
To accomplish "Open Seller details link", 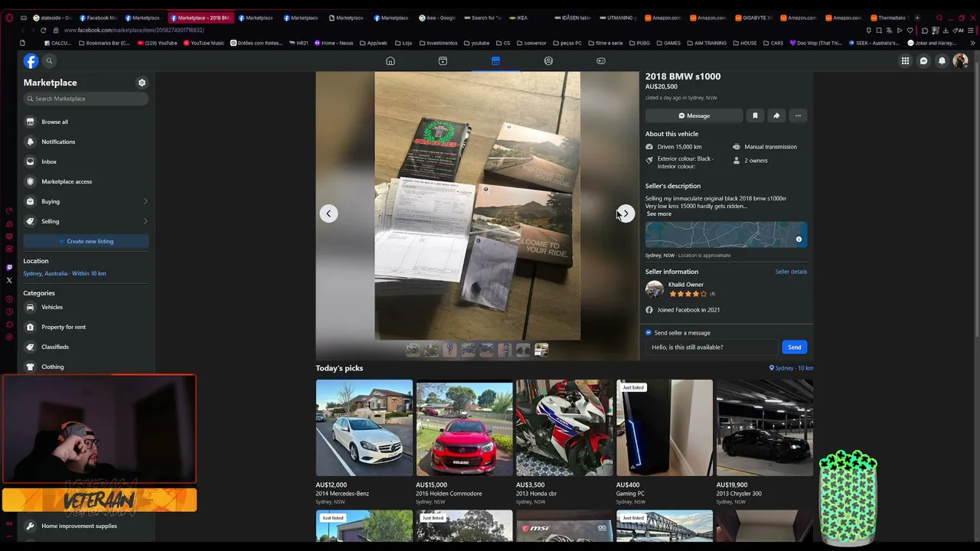I will point(791,272).
